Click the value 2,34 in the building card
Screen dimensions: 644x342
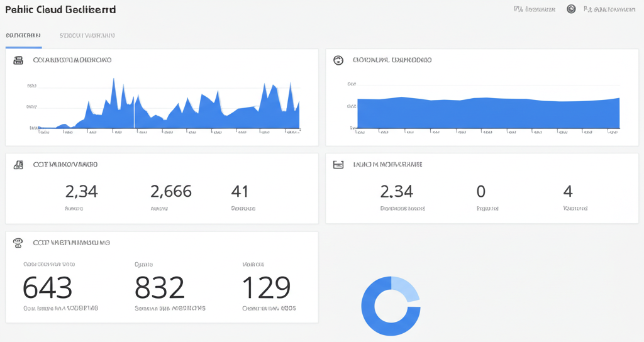coord(81,191)
